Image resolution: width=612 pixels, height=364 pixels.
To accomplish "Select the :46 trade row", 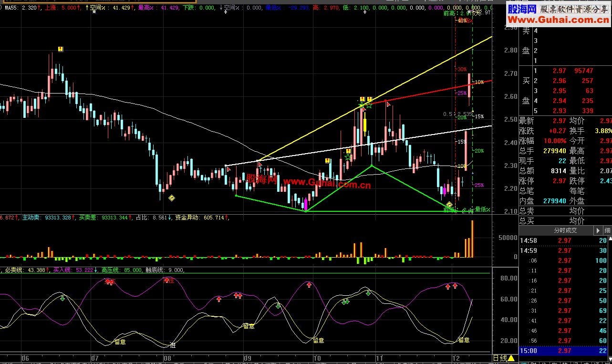I will (x=563, y=331).
